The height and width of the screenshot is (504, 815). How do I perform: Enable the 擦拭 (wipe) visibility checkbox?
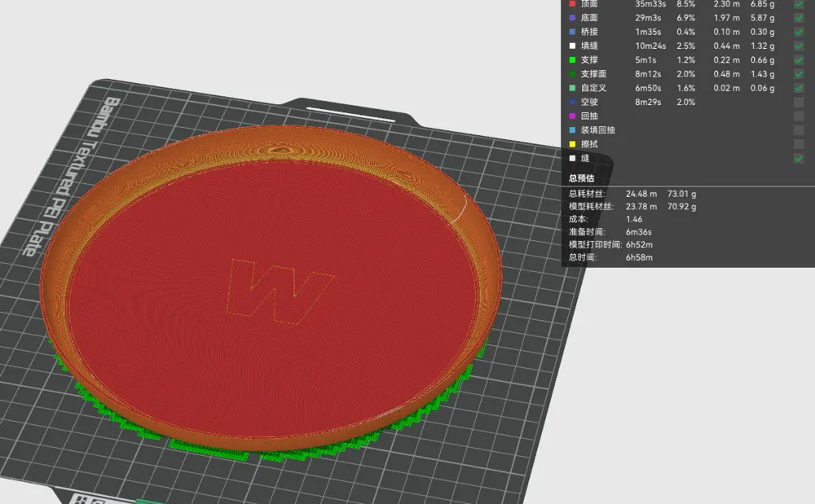click(799, 144)
